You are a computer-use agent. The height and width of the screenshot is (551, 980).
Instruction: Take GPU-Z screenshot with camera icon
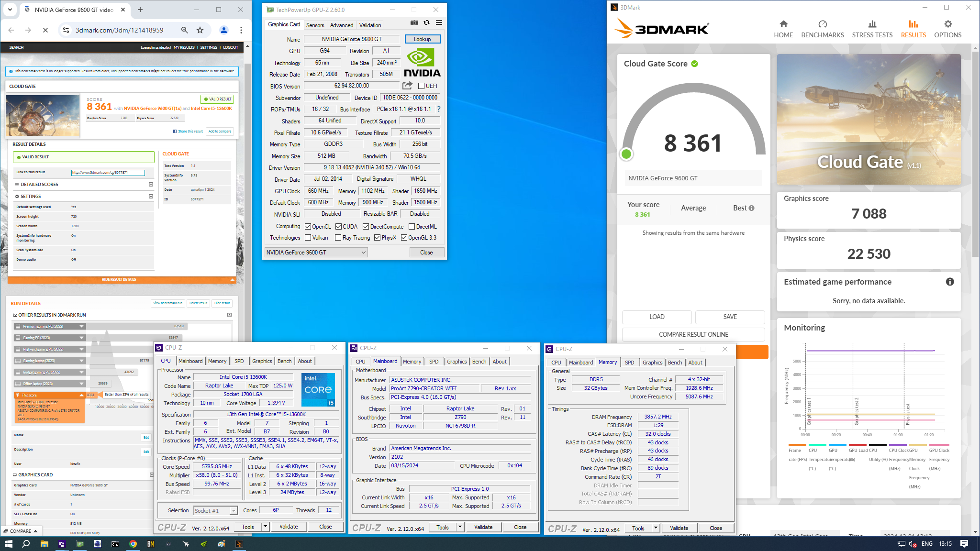click(x=414, y=22)
